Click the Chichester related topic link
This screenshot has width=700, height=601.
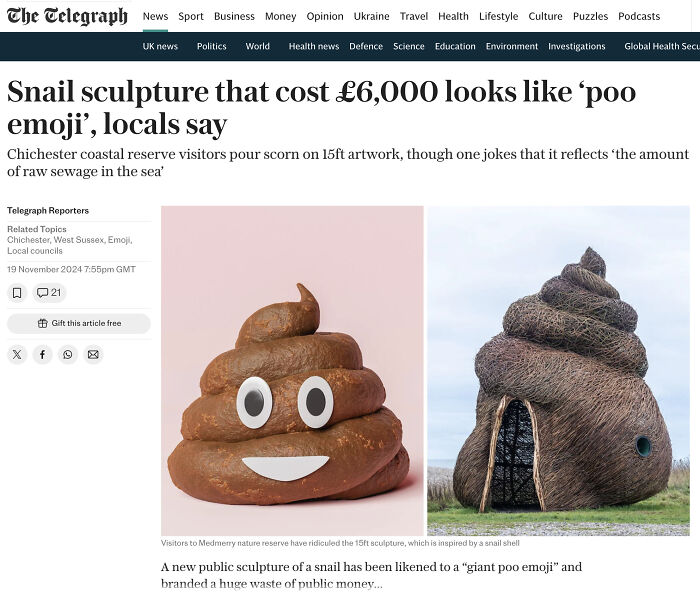[28, 240]
